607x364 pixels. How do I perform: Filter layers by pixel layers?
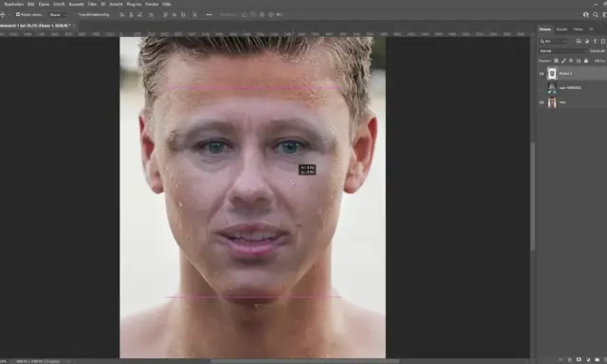579,41
